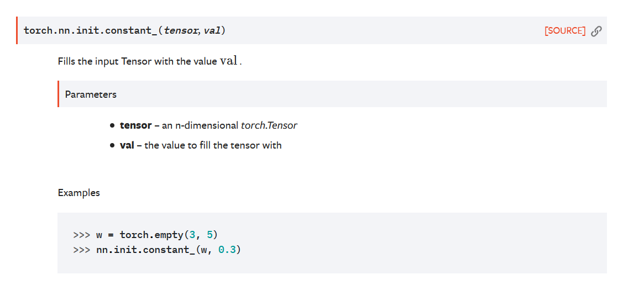Click the Examples heading
The height and width of the screenshot is (285, 644).
(79, 193)
